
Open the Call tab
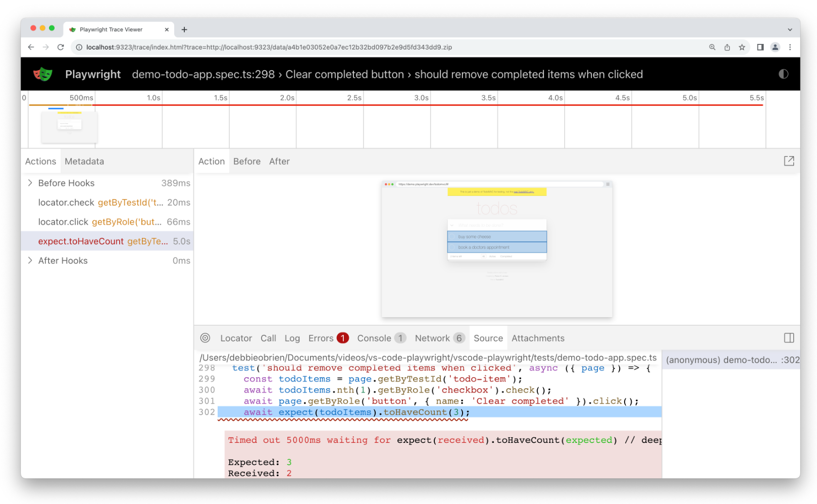pyautogui.click(x=268, y=338)
